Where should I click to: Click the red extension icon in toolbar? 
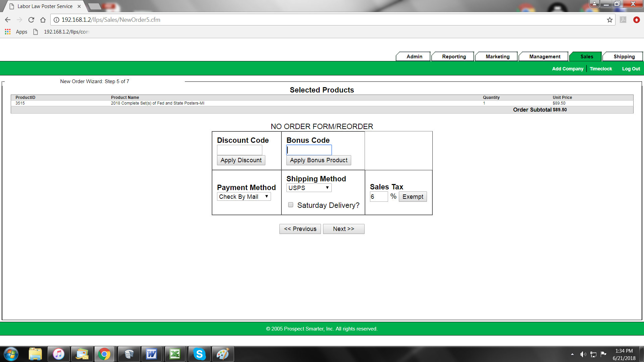pyautogui.click(x=636, y=20)
